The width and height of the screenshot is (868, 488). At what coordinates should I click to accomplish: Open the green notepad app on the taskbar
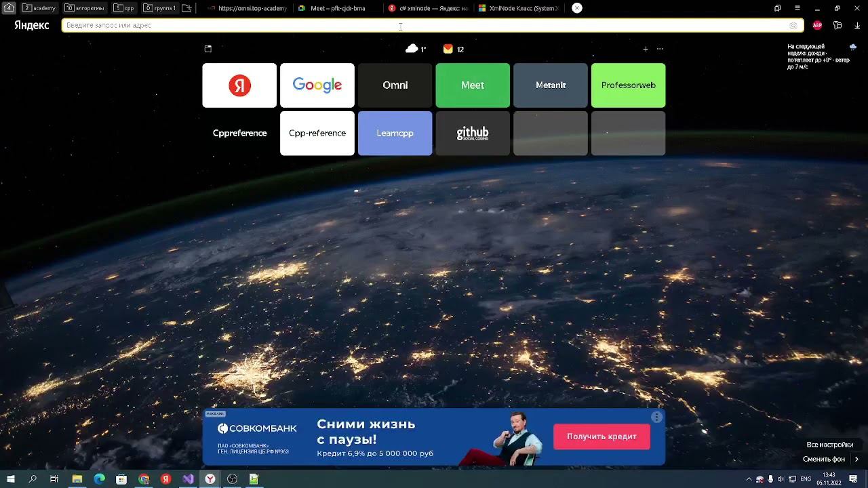click(x=254, y=479)
